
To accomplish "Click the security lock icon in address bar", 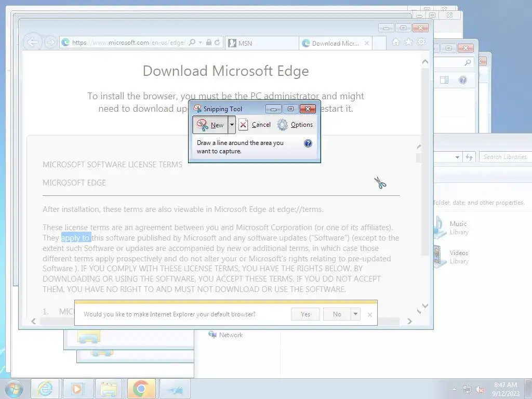I will pyautogui.click(x=209, y=43).
